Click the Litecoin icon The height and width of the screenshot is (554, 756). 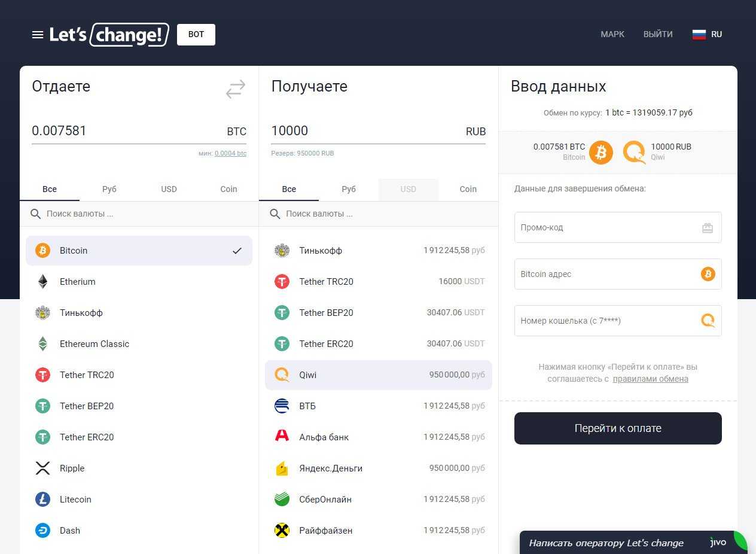tap(42, 500)
